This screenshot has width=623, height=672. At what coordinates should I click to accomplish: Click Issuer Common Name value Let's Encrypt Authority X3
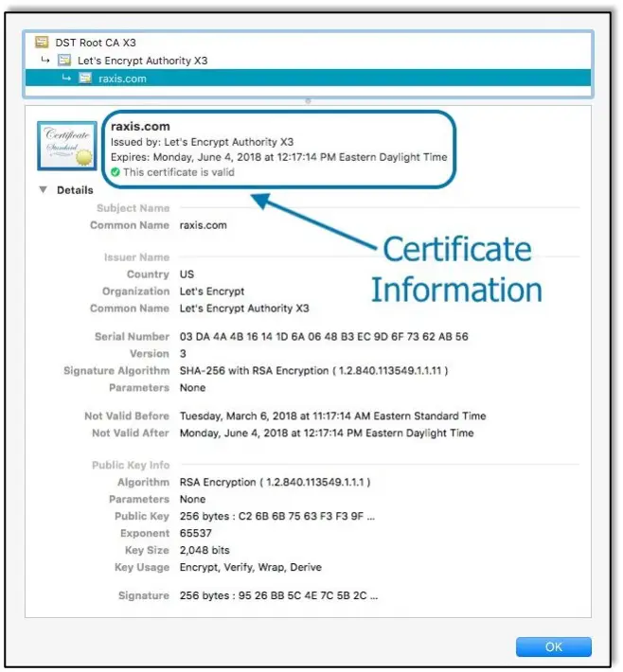244,309
